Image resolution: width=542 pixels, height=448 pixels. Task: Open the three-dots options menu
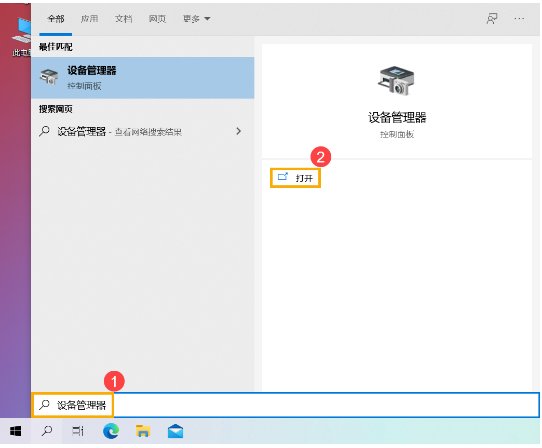point(519,19)
